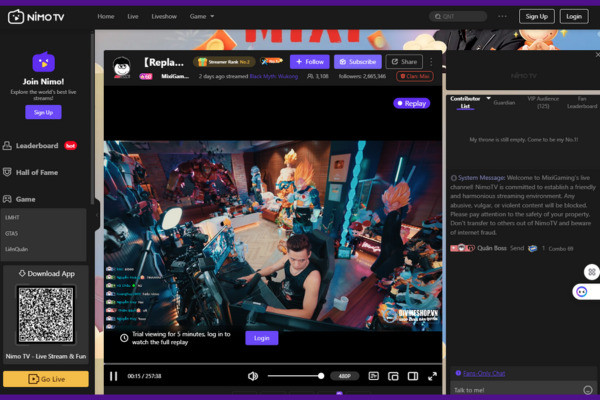
Task: Select the Contributor List tab
Action: click(465, 102)
